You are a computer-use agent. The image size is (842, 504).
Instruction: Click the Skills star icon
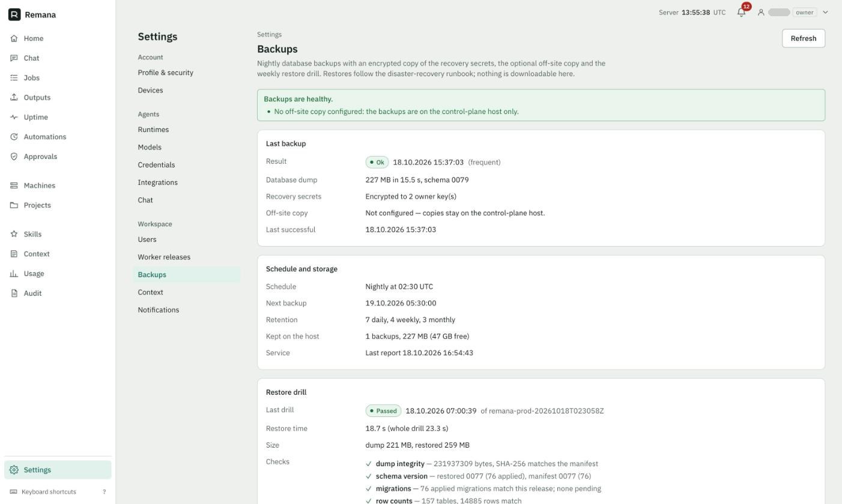click(x=14, y=234)
